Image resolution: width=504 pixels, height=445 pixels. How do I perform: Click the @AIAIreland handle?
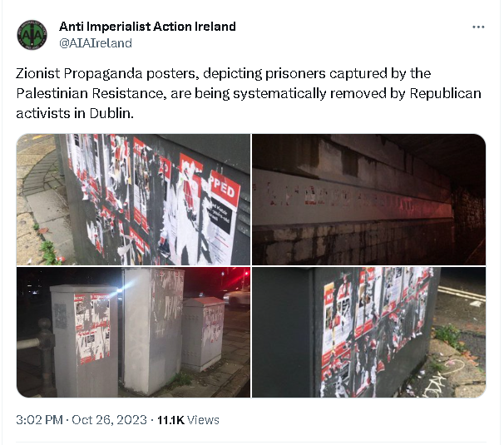tap(96, 43)
